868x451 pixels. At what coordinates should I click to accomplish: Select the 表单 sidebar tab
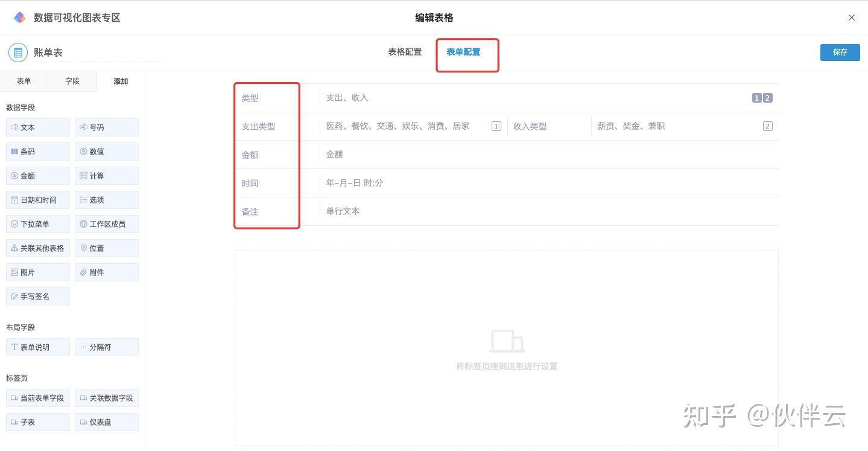(x=24, y=82)
